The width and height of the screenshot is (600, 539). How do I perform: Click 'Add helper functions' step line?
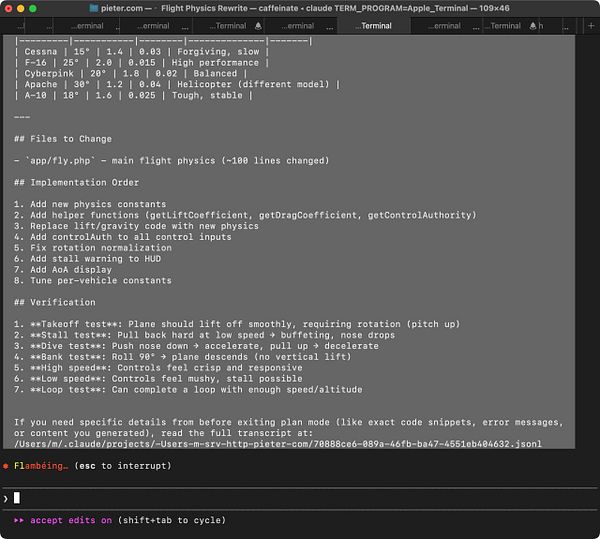point(245,215)
